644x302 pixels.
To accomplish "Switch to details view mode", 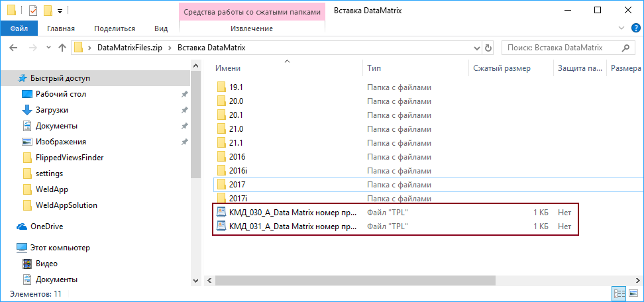I will [619, 293].
